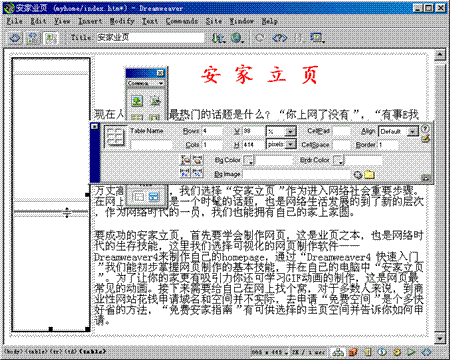The width and height of the screenshot is (450, 360).
Task: Open the Code Navigation braces button
Action: tap(299, 38)
